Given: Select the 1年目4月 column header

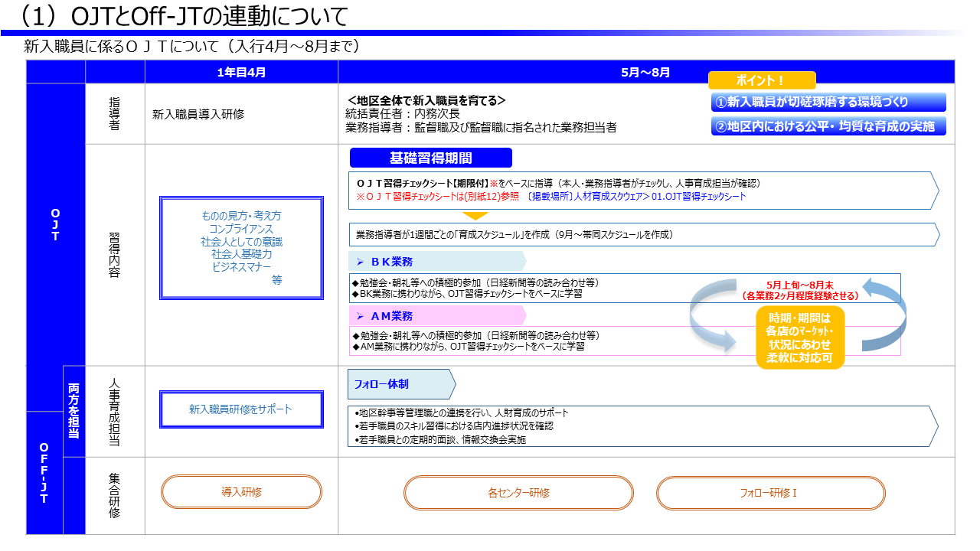Looking at the screenshot, I should click(241, 72).
